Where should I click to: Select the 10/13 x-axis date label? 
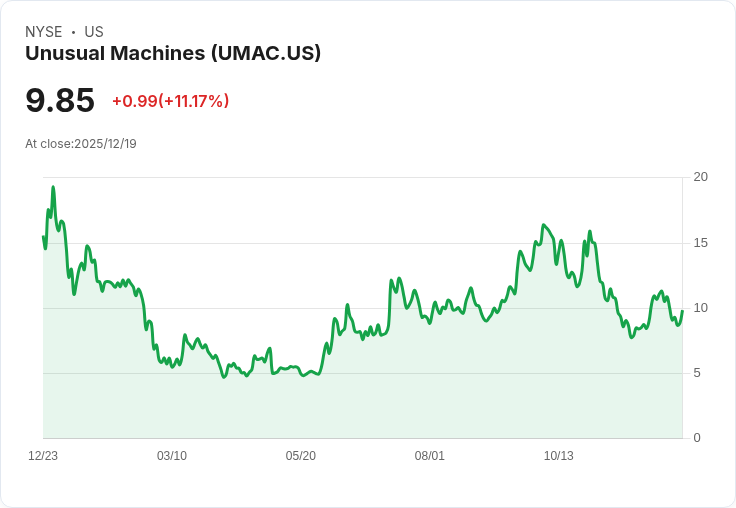[x=559, y=456]
